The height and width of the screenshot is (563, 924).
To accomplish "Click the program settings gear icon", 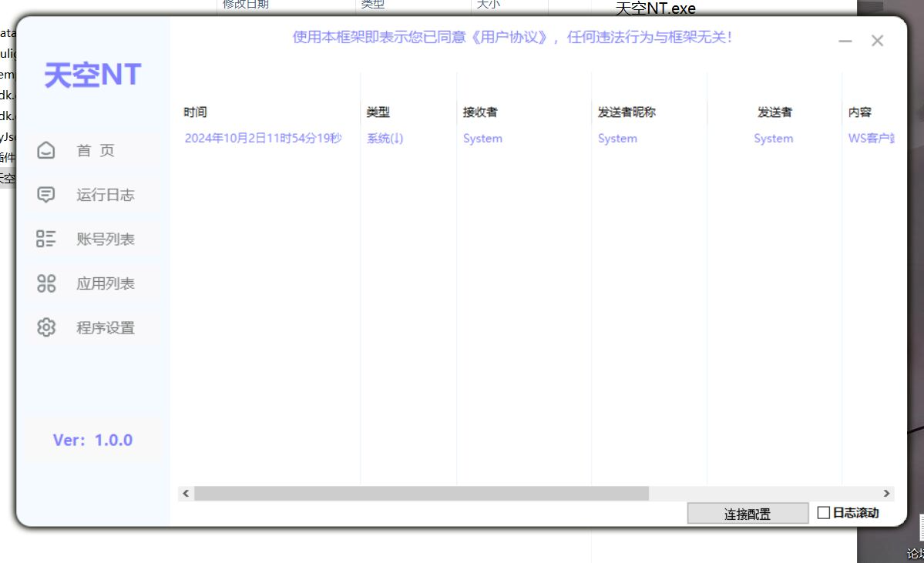I will click(46, 327).
